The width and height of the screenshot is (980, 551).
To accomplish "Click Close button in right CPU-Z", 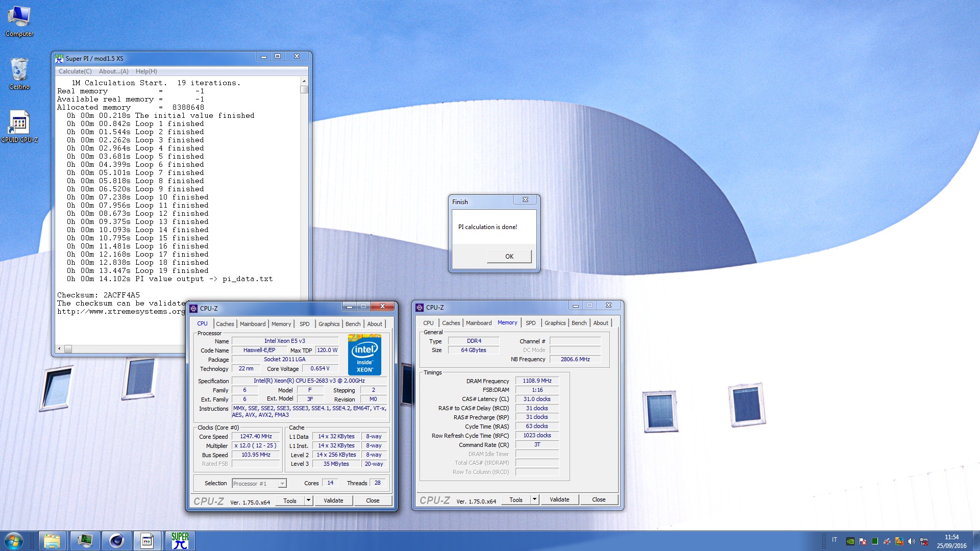I will tap(599, 499).
